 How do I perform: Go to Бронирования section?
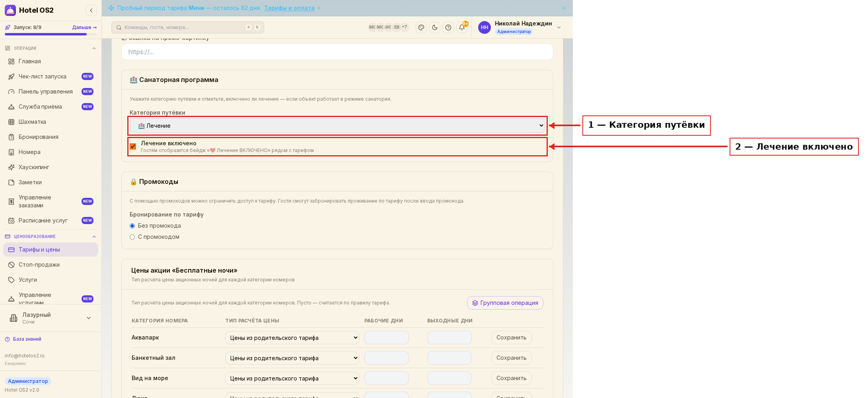coord(51,137)
